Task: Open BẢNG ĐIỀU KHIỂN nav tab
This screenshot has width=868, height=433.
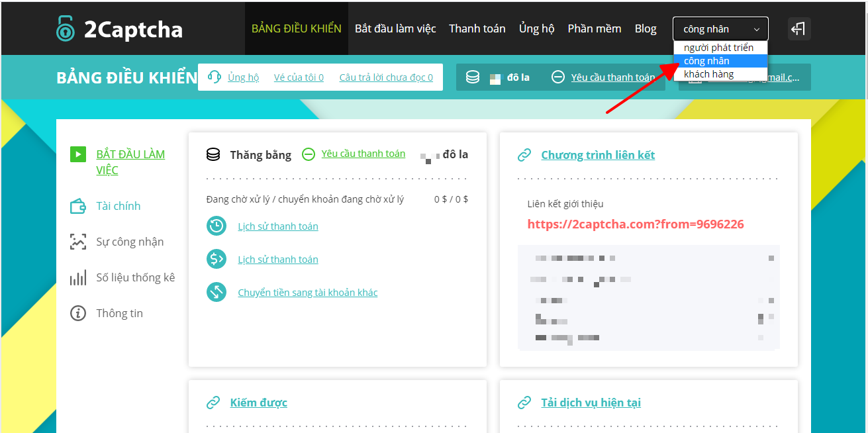Action: pos(297,28)
